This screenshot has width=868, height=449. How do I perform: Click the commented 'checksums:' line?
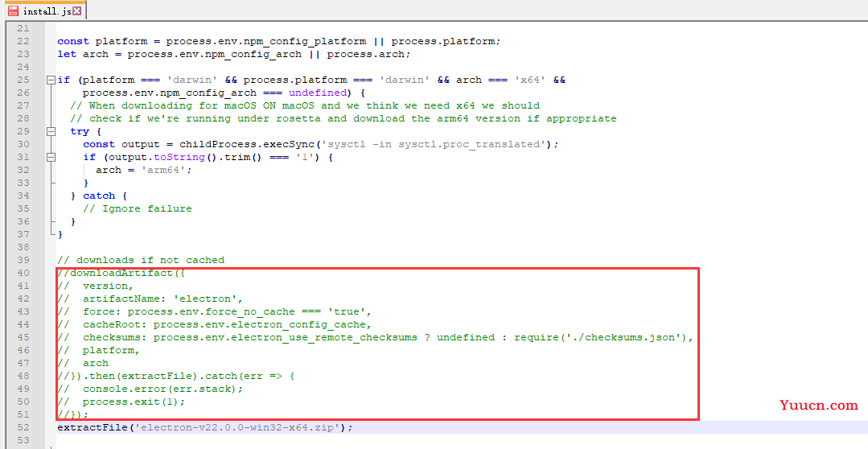(376, 337)
